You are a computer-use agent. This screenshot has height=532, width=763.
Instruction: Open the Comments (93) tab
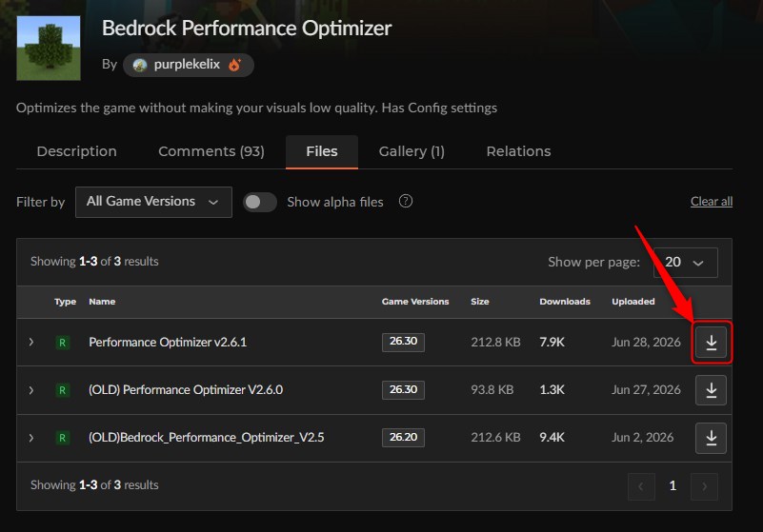[x=211, y=151]
